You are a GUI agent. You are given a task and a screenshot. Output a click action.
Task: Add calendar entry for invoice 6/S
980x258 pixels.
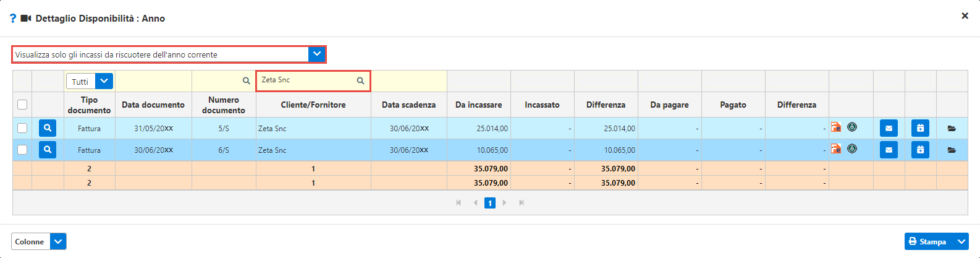click(920, 150)
